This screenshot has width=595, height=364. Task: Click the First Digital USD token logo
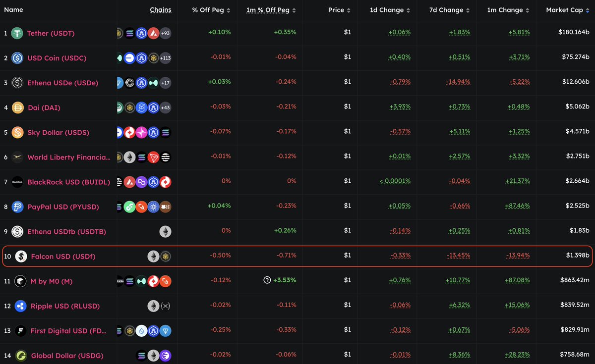(x=20, y=331)
